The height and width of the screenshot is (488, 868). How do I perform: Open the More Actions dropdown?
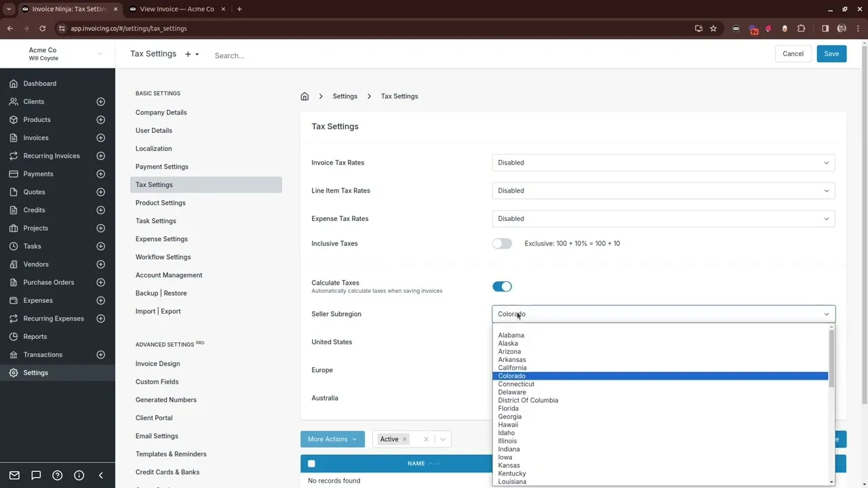[x=332, y=439]
